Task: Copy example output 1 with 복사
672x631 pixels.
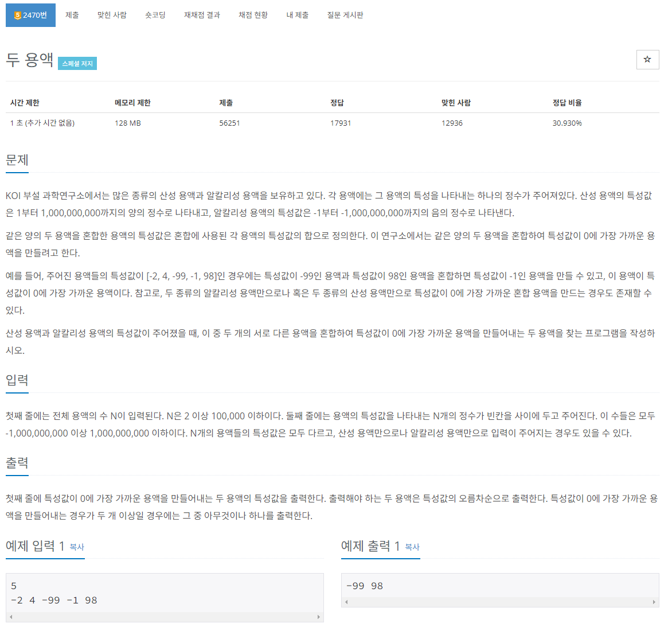Action: pos(412,547)
